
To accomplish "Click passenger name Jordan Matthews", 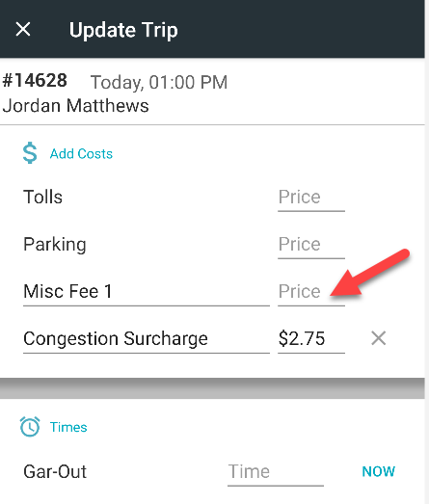I will [x=75, y=106].
